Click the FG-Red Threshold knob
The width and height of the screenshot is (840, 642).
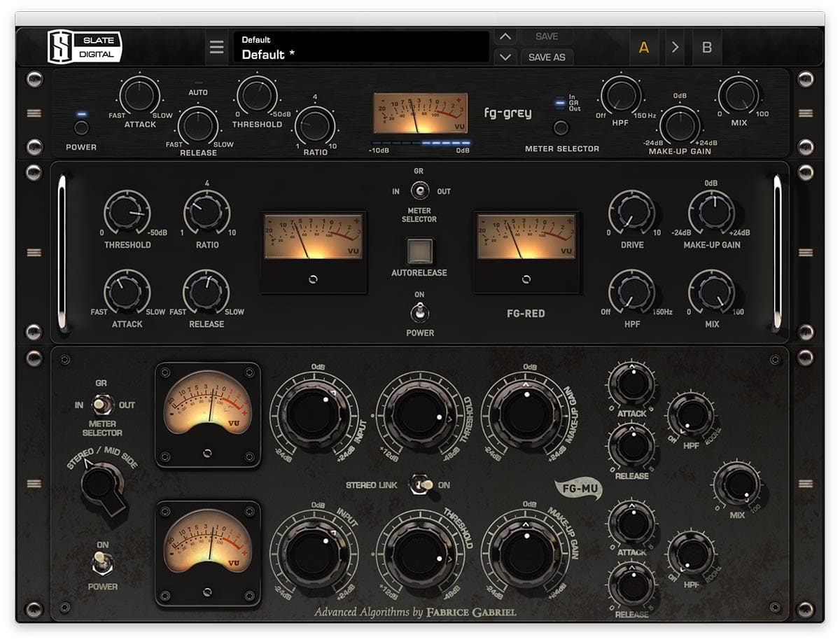click(127, 214)
